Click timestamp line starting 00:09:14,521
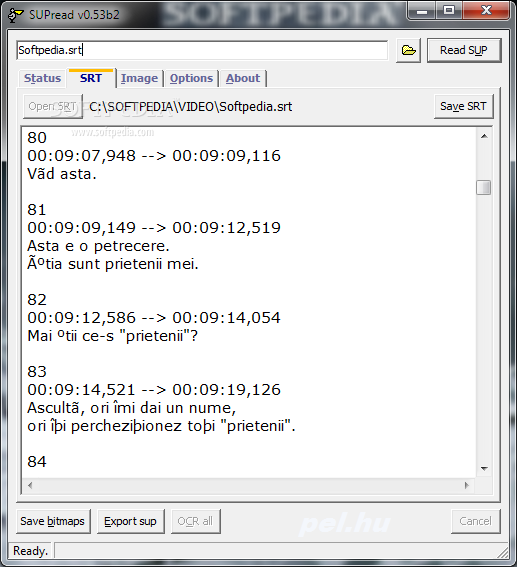Viewport: 517px width, 567px height. 154,390
